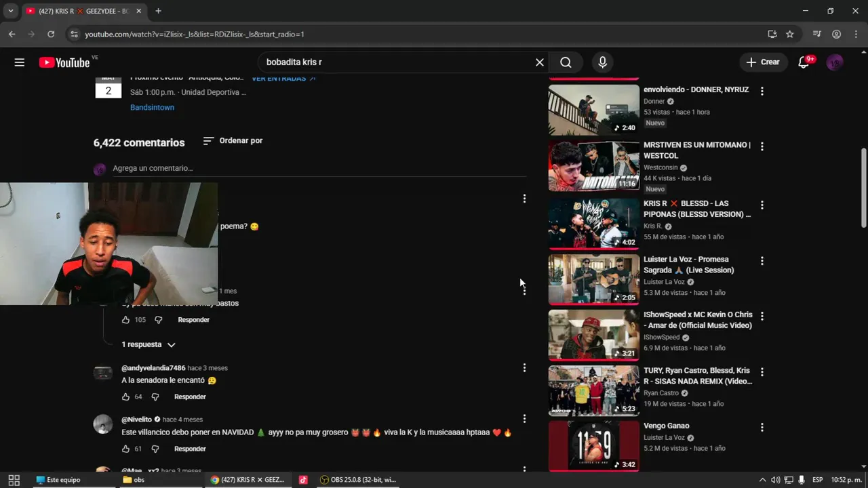Click the Crear button
Screen dimensions: 868x488
pos(764,62)
